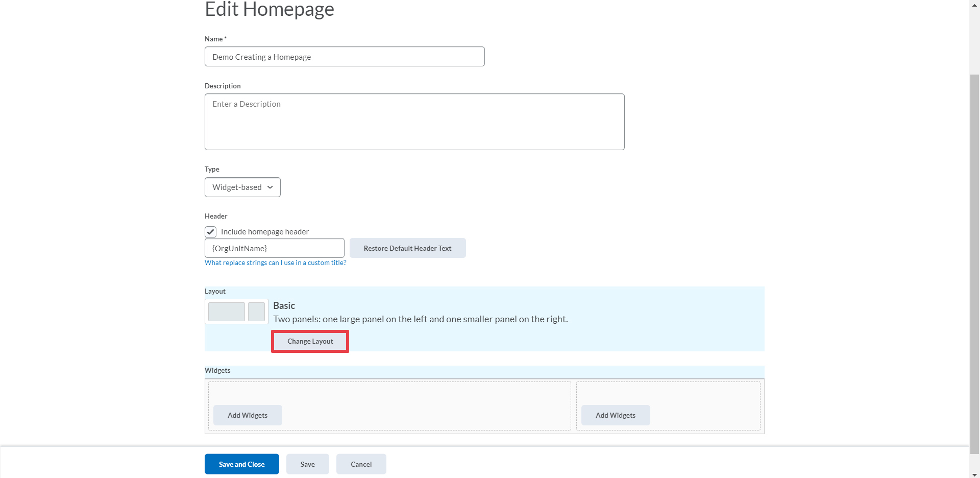Image resolution: width=980 pixels, height=478 pixels.
Task: Click the vertical scrollbar thumb
Action: click(974, 255)
